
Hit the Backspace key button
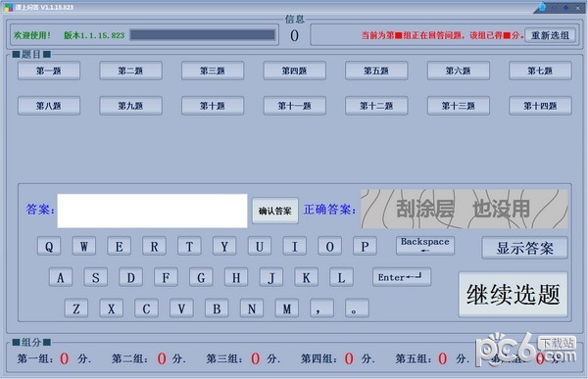[x=425, y=246]
